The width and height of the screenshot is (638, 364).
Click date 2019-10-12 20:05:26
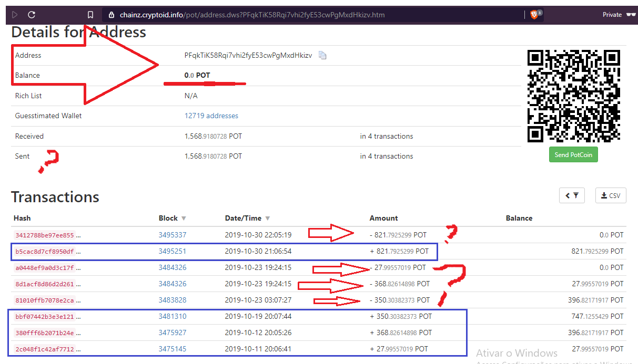pos(258,332)
